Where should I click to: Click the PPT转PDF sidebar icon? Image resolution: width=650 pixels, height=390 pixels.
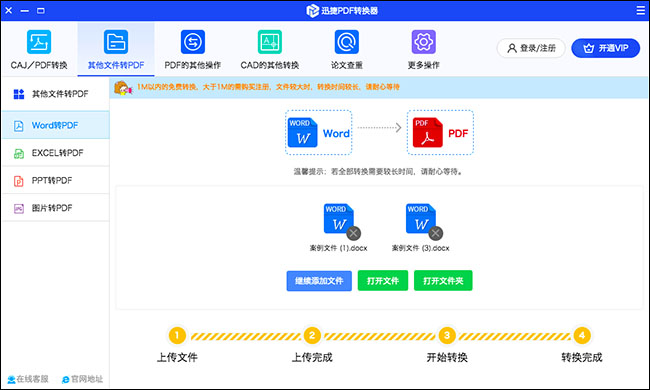coord(19,181)
